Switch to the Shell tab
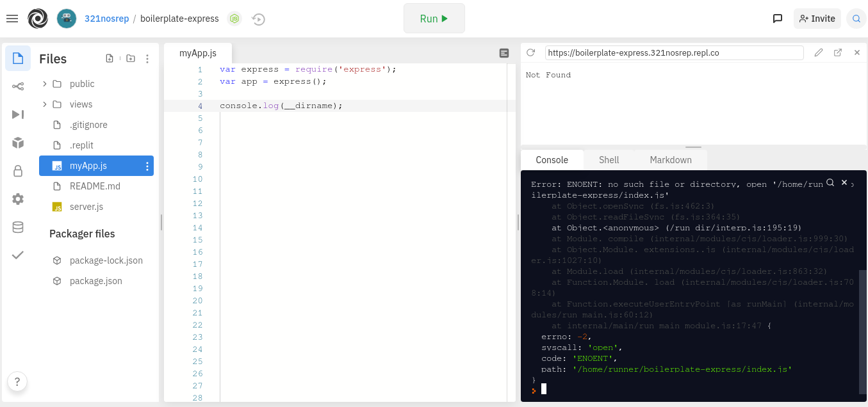 click(x=609, y=159)
